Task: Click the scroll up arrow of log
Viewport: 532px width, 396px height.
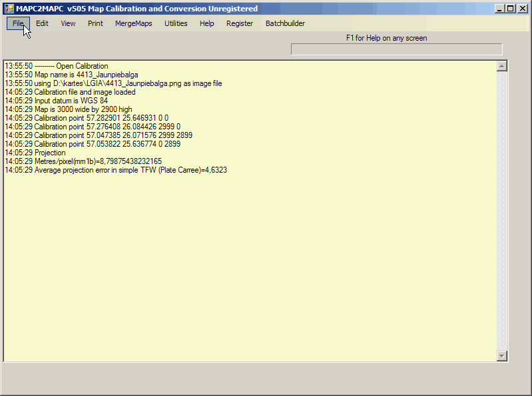Action: click(x=502, y=66)
